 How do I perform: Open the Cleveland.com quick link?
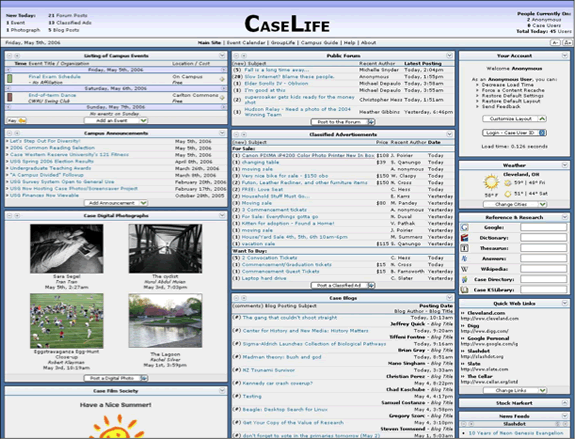(486, 313)
